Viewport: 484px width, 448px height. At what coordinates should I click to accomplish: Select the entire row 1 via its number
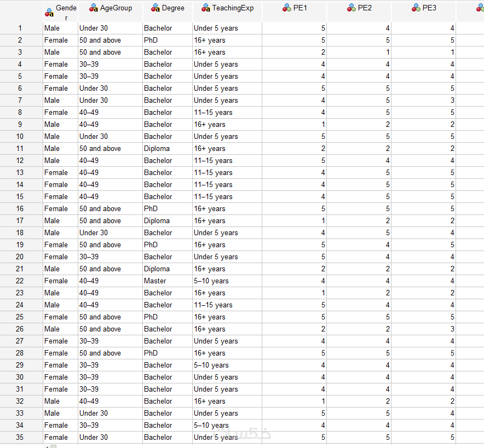coord(21,28)
